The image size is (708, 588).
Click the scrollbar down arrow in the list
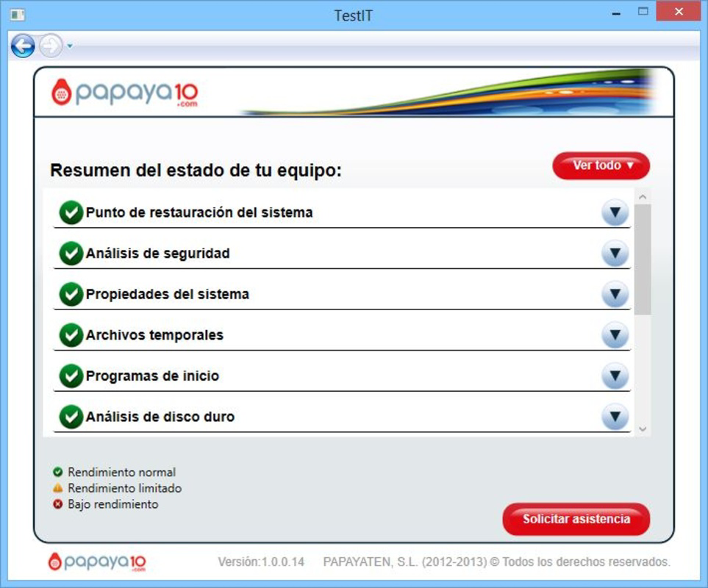(643, 429)
